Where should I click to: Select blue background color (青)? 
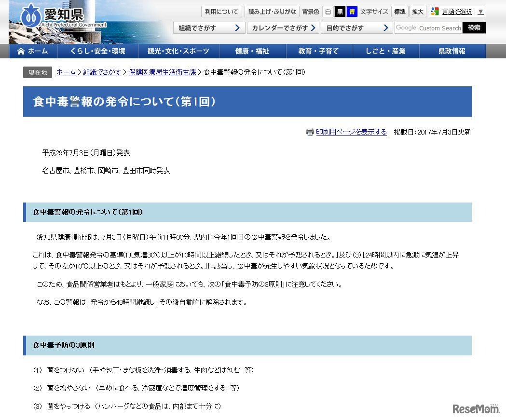(352, 12)
